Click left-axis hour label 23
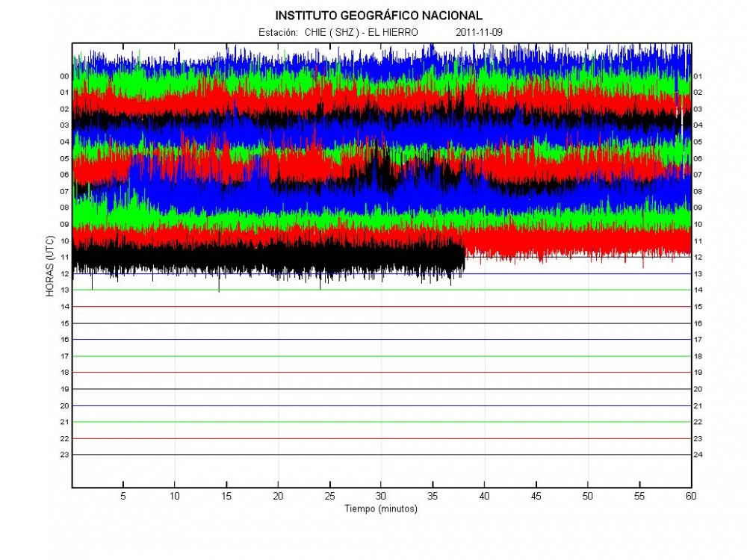Viewport: 747px width, 560px height. [65, 455]
